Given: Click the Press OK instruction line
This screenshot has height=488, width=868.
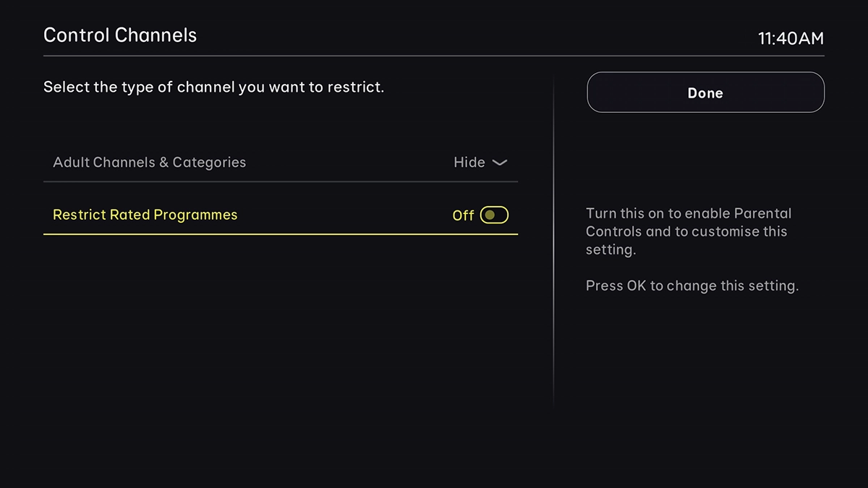Looking at the screenshot, I should (692, 286).
